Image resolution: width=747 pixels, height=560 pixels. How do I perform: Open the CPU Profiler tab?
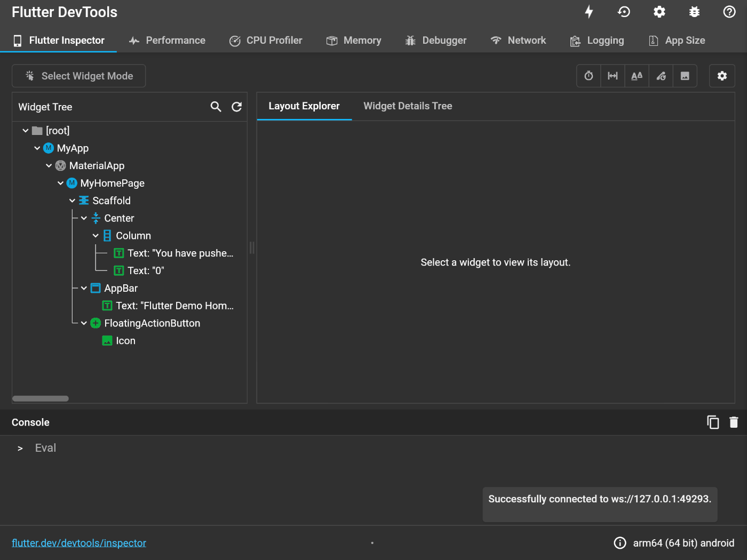(x=266, y=41)
